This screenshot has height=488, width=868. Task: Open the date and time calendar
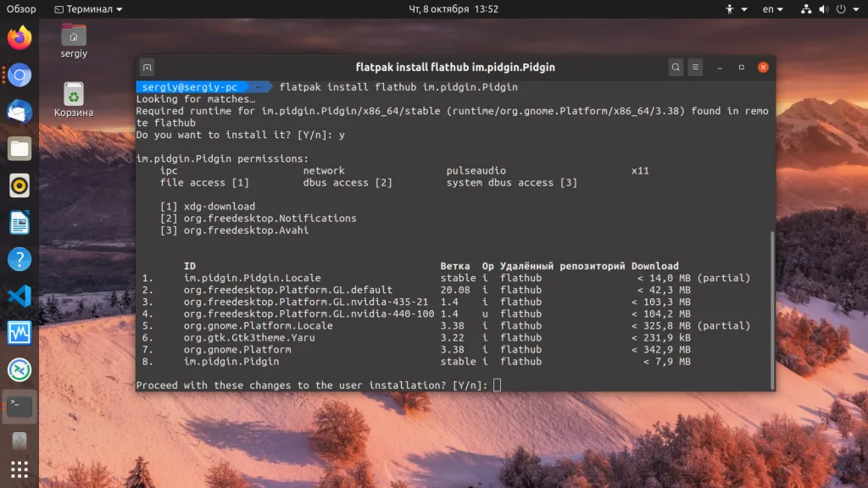(453, 8)
